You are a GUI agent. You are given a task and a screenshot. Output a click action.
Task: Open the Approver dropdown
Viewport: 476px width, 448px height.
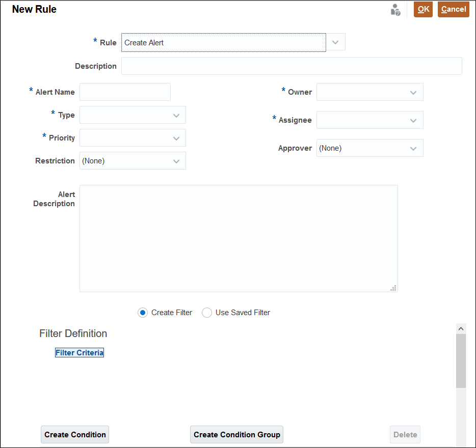(x=413, y=148)
